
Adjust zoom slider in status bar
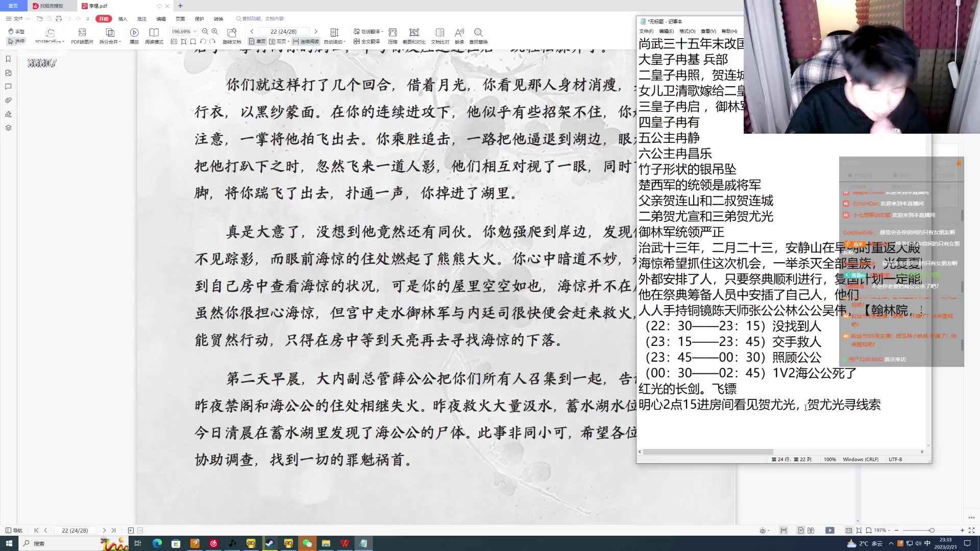click(932, 531)
